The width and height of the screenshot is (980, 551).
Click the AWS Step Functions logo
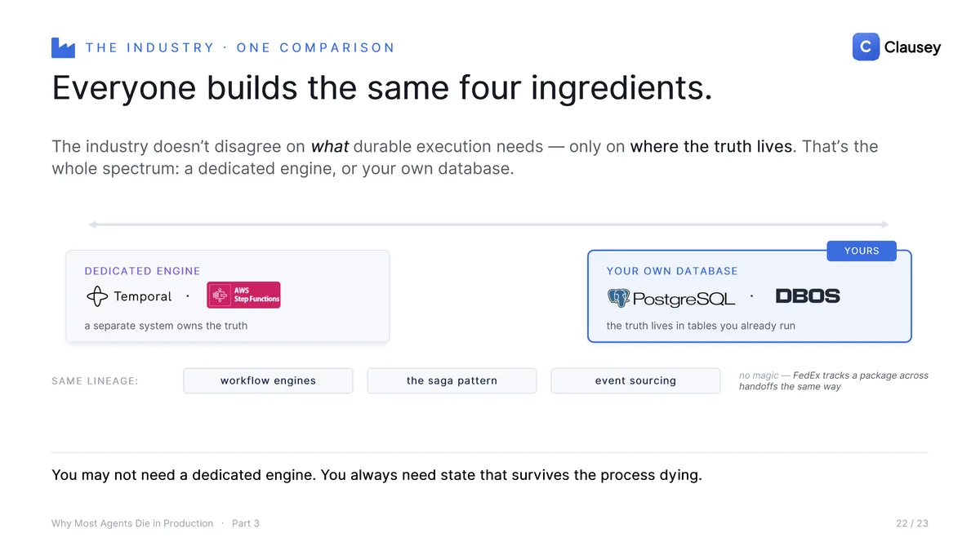coord(243,295)
